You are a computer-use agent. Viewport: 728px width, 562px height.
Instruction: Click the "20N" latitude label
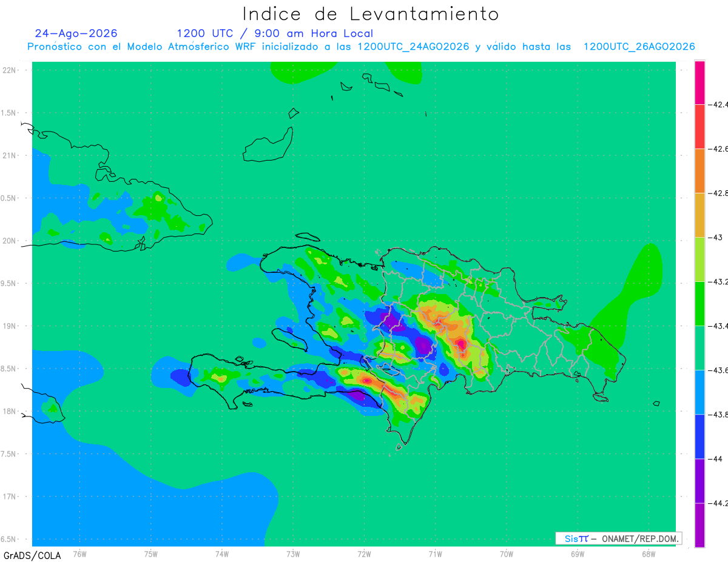(x=10, y=241)
